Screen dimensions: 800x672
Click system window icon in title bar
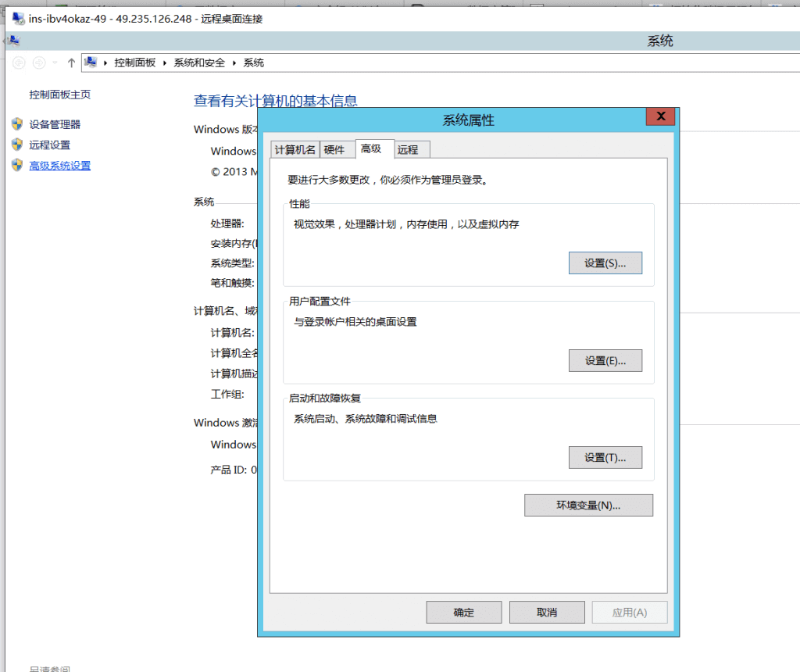pyautogui.click(x=14, y=41)
